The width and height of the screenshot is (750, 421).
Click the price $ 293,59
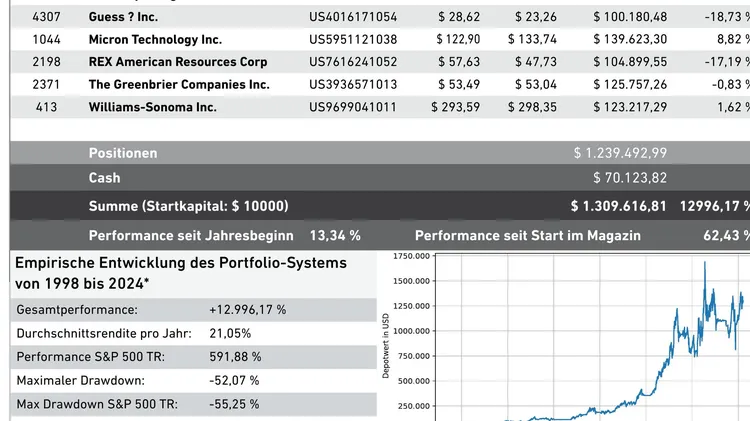[x=455, y=107]
